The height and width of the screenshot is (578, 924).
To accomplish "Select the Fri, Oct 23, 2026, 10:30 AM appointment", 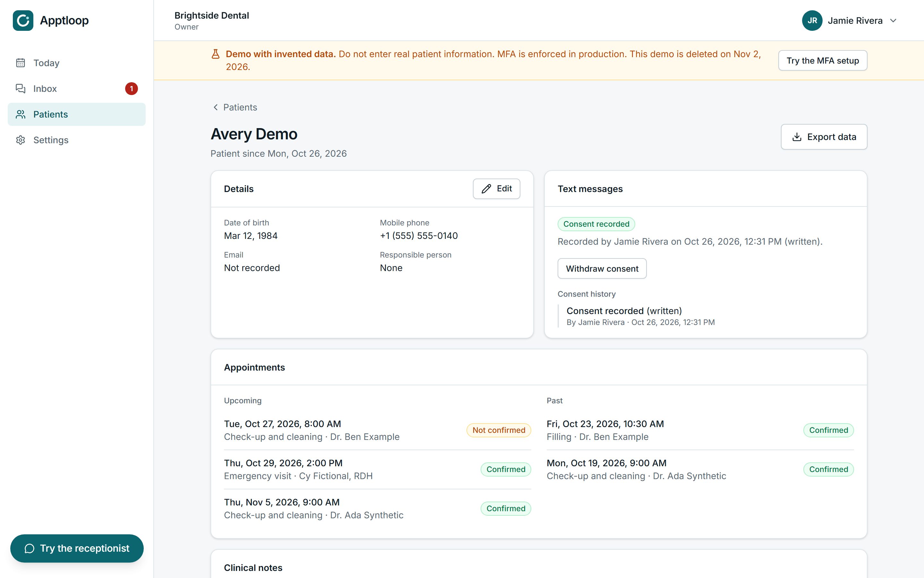I will coord(700,430).
